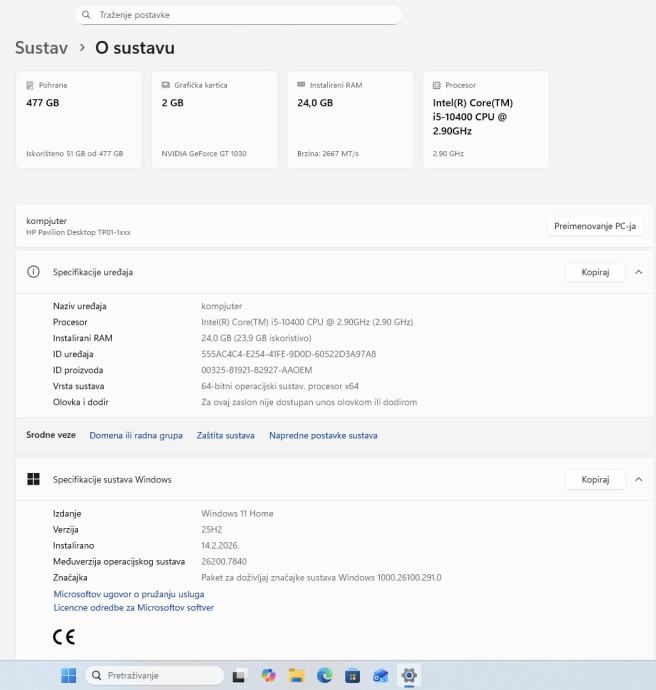Go back to Sustav breadcrumb
The width and height of the screenshot is (656, 690).
41,48
